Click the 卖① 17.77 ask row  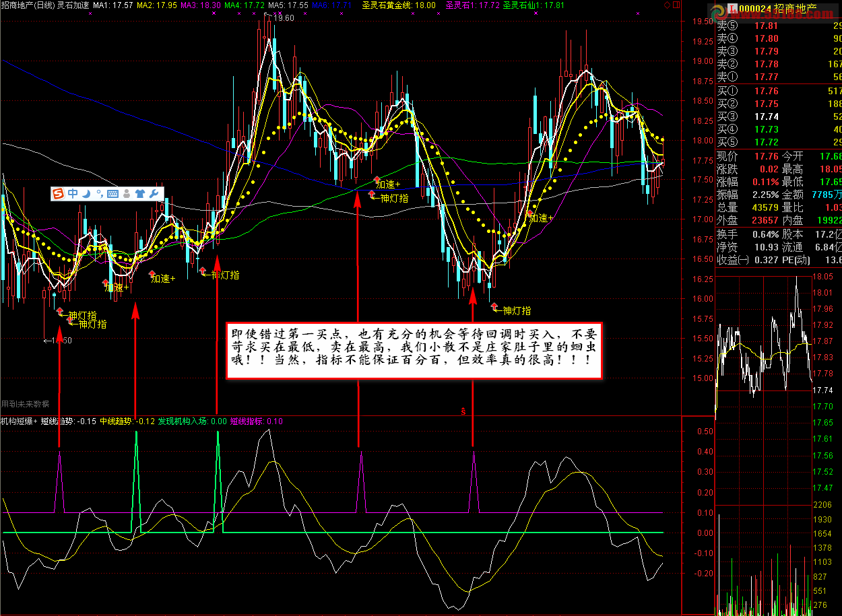(779, 77)
